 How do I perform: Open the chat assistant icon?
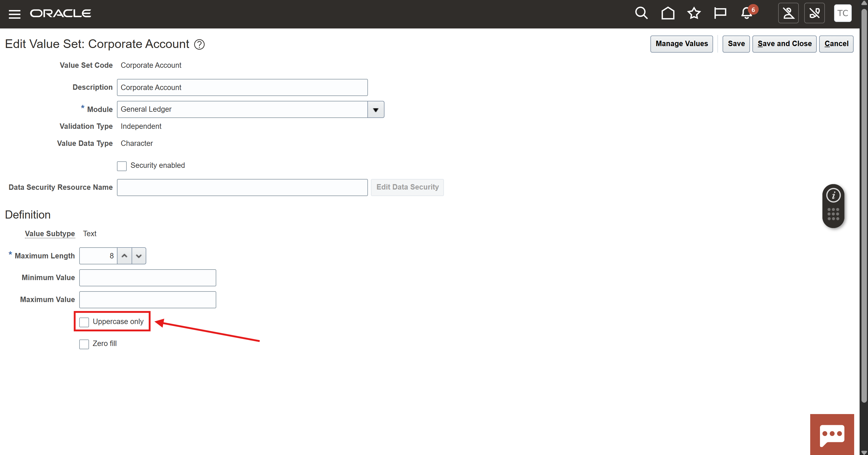pos(832,434)
